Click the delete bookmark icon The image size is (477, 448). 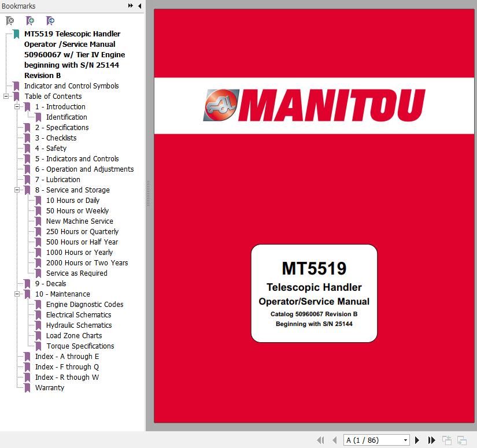click(10, 21)
